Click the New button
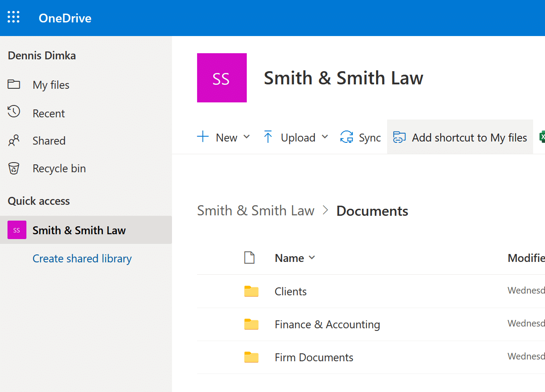Image resolution: width=545 pixels, height=392 pixels. click(x=224, y=137)
